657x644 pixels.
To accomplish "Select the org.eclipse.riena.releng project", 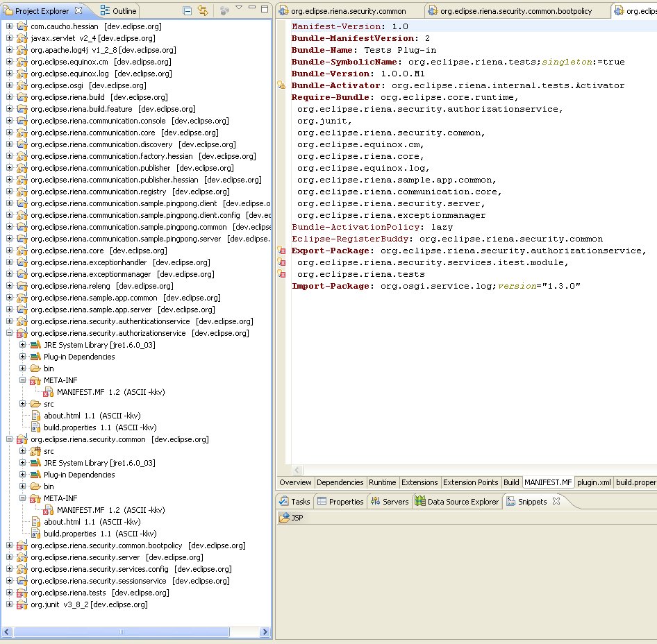I will coord(102,286).
